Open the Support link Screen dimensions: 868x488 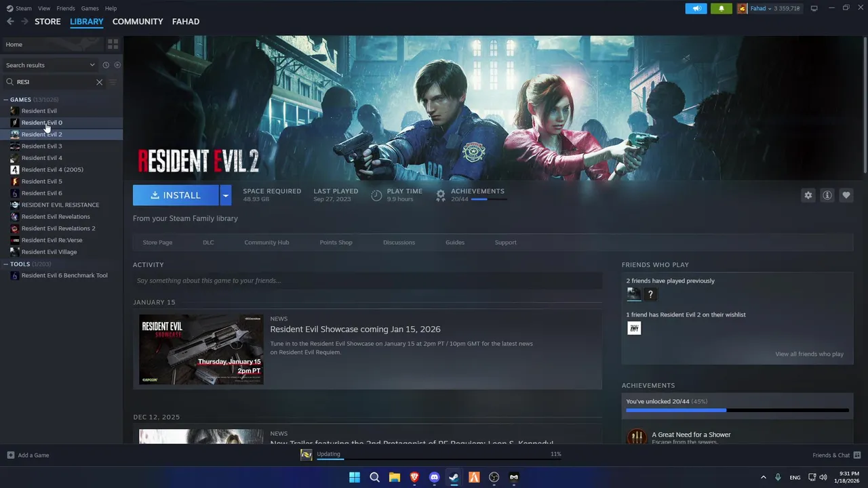click(x=505, y=243)
